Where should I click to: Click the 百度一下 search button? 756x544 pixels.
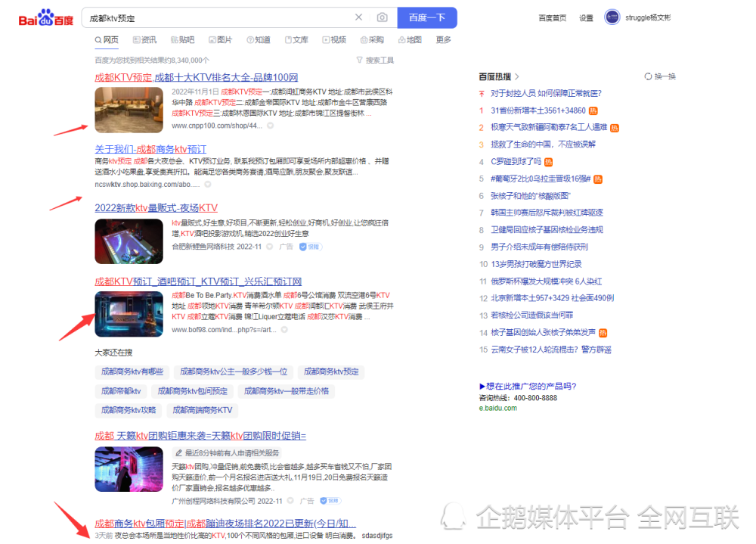426,17
